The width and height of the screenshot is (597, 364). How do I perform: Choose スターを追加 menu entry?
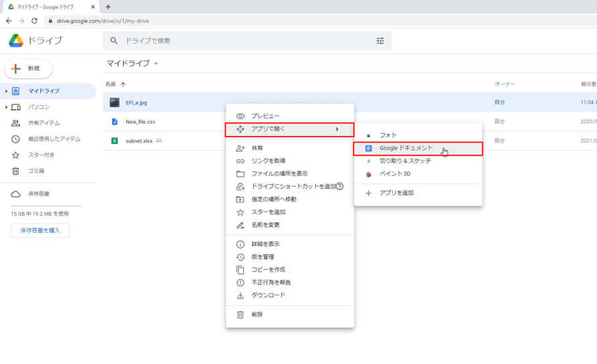(289, 212)
